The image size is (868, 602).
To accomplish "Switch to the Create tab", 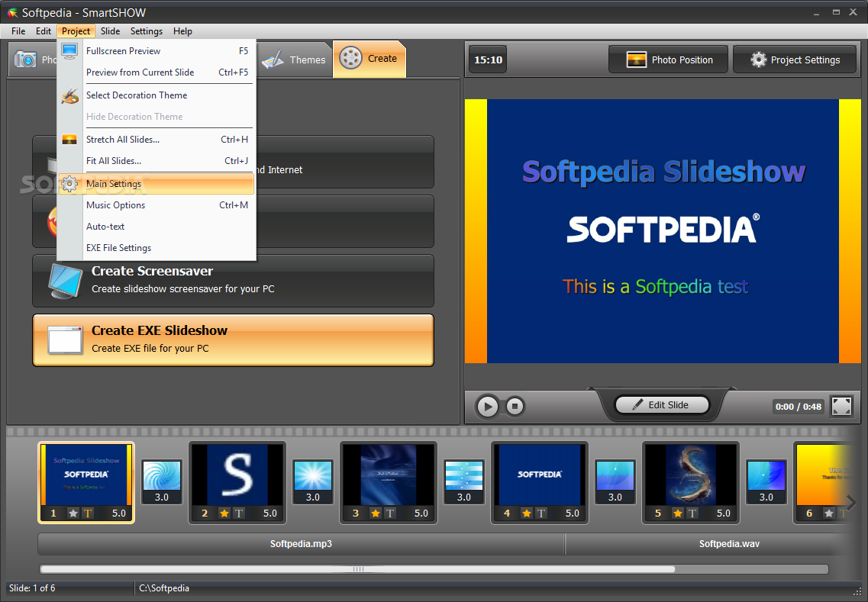I will (x=369, y=59).
